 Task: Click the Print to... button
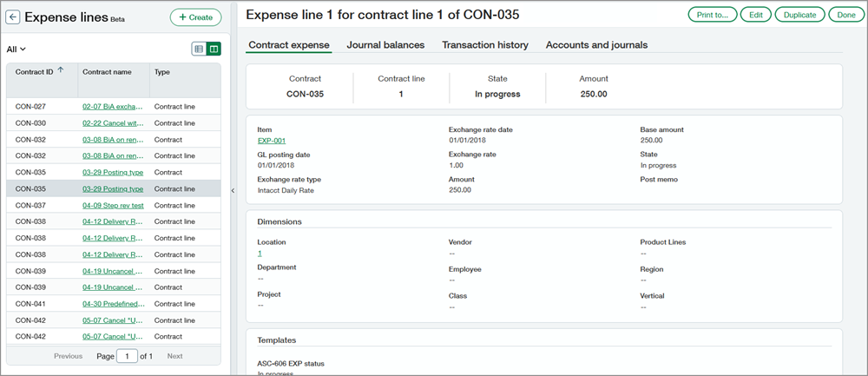point(712,15)
